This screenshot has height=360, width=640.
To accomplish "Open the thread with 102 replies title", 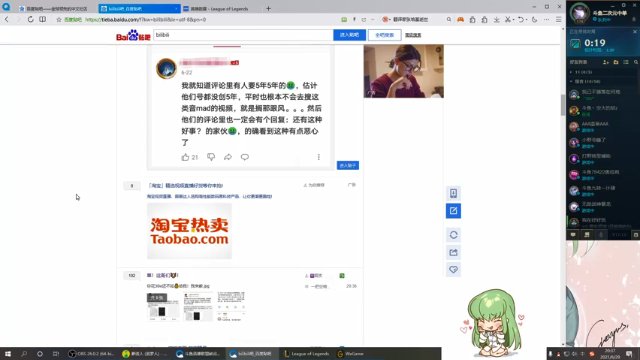I will [162, 276].
